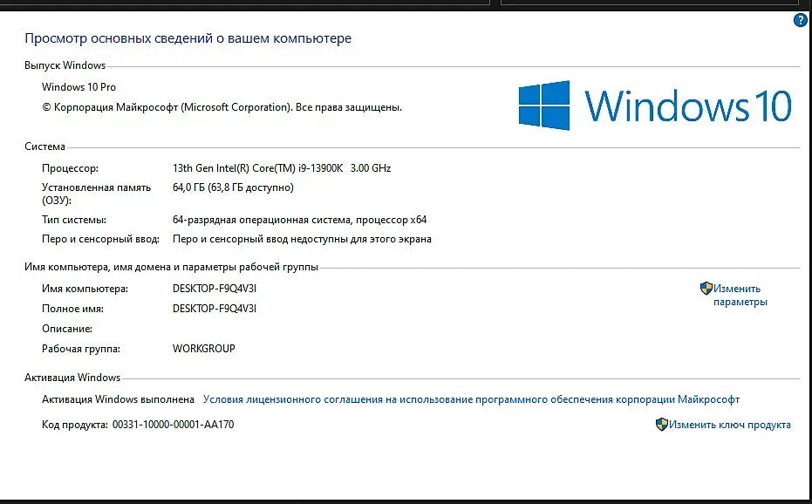Open the Microsoft license agreement terms link

click(x=471, y=399)
